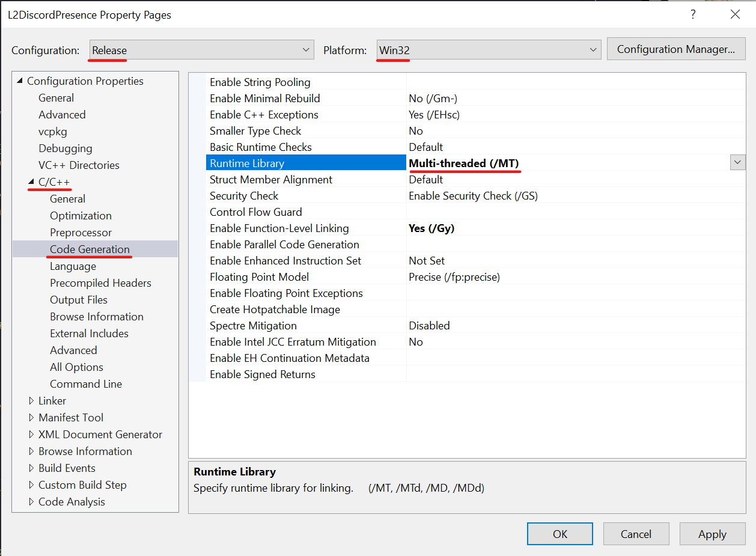Select the Debugging tree item
756x556 pixels.
tap(66, 148)
